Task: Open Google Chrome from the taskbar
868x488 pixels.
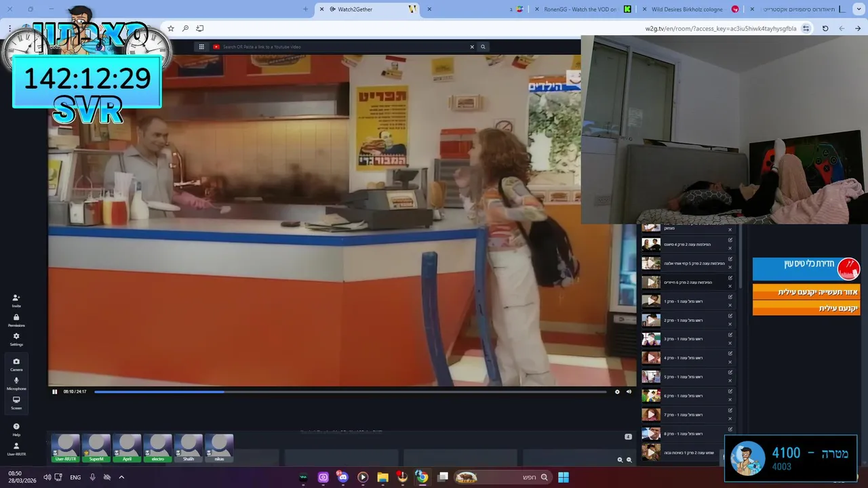Action: click(x=422, y=477)
